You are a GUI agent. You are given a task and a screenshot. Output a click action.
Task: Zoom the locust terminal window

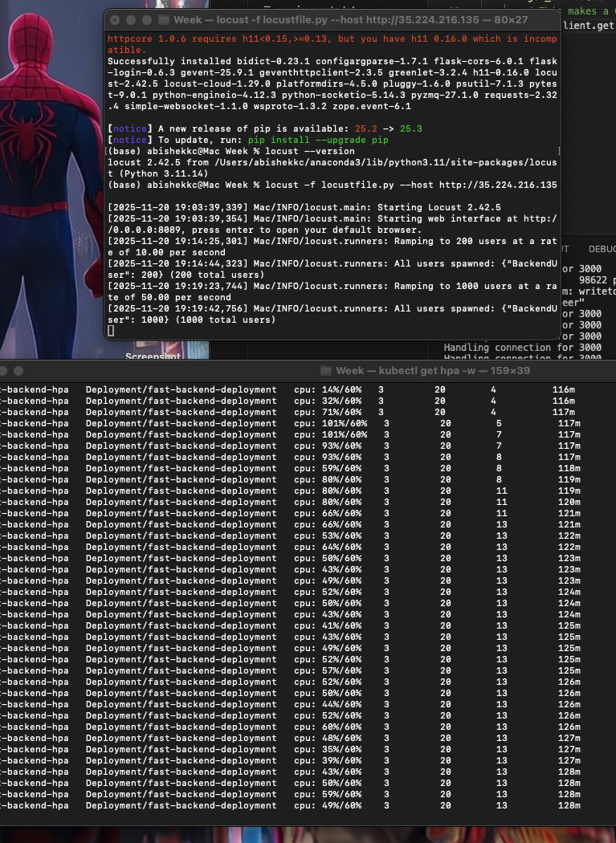147,20
